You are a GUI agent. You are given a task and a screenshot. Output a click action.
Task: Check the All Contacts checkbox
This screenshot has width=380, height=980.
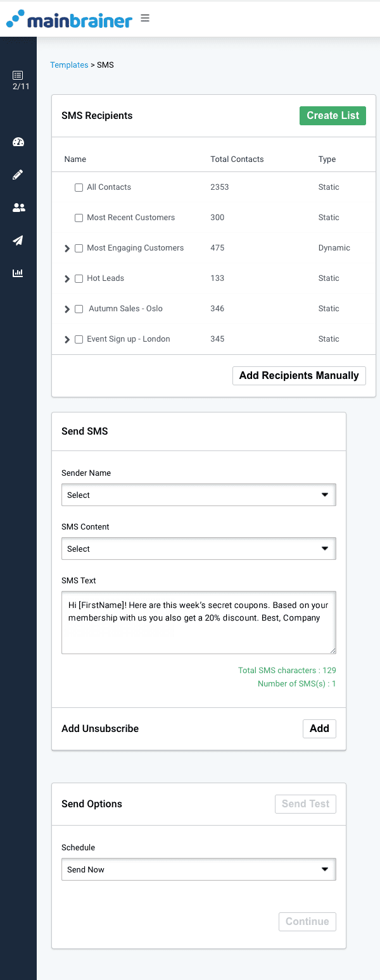pos(79,187)
